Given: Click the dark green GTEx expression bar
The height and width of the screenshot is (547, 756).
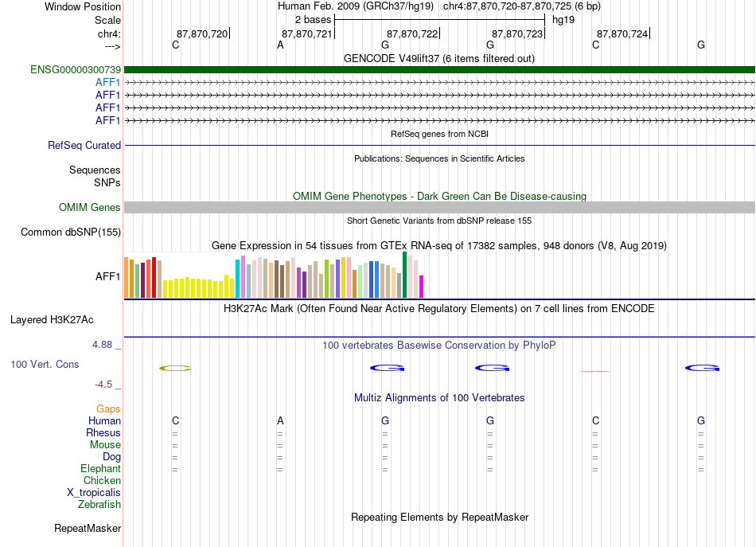Looking at the screenshot, I should click(x=404, y=275).
